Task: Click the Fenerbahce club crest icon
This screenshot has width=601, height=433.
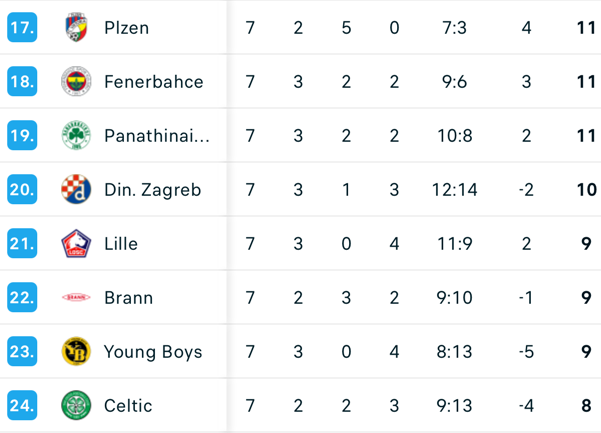Action: [76, 82]
